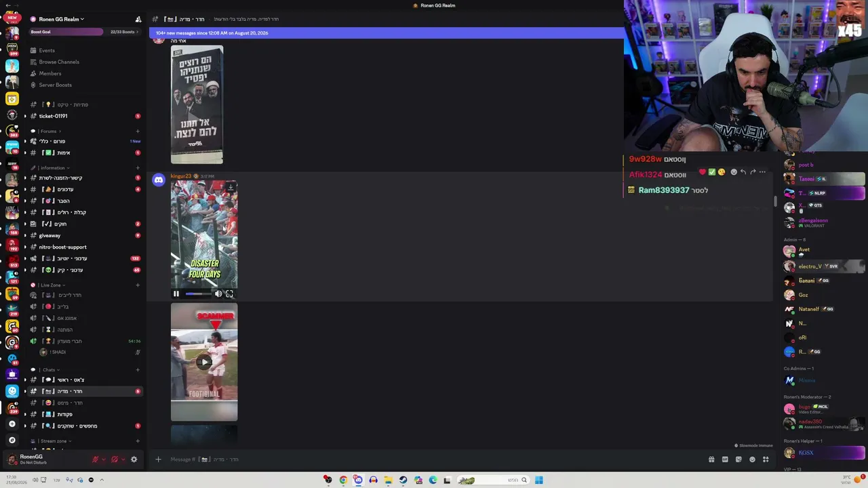The height and width of the screenshot is (488, 868).
Task: Open audio output options dropdown
Action: pos(123,460)
